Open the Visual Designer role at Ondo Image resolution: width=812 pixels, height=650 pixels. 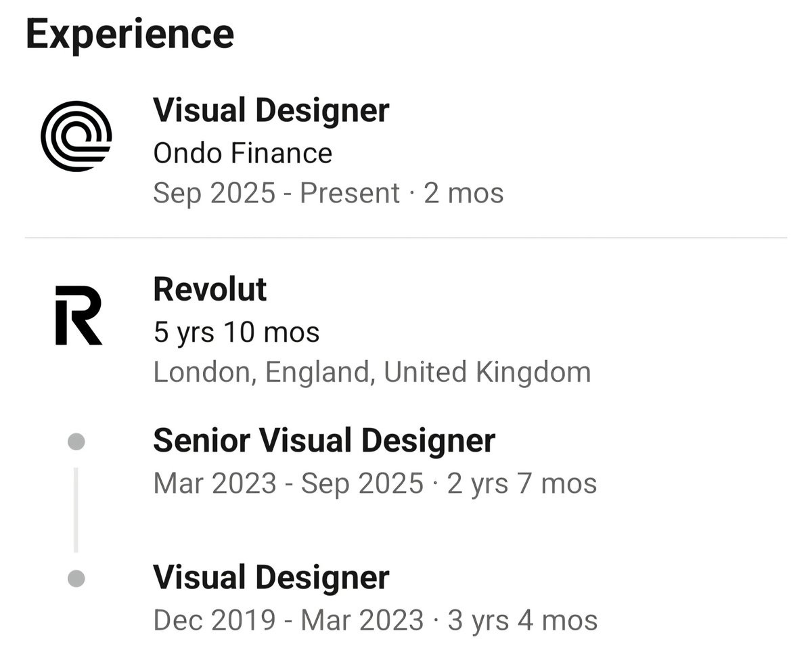(x=271, y=110)
